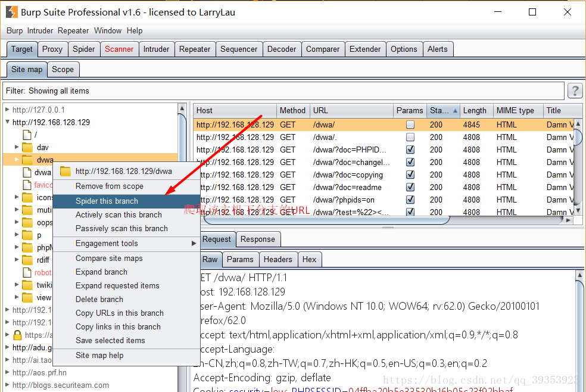Click Compare site maps
Image resolution: width=586 pixels, height=392 pixels.
coord(126,258)
